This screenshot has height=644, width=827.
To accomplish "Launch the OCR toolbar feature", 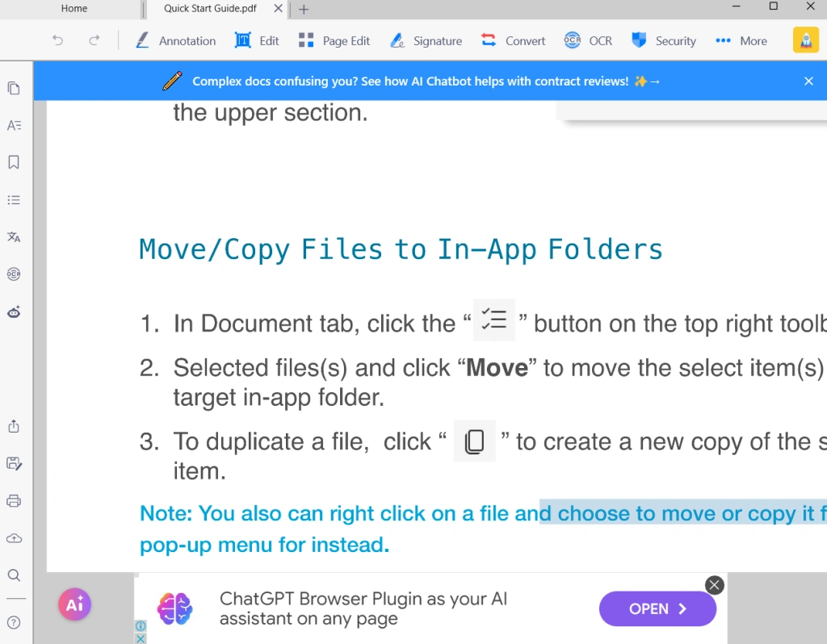I will (588, 40).
